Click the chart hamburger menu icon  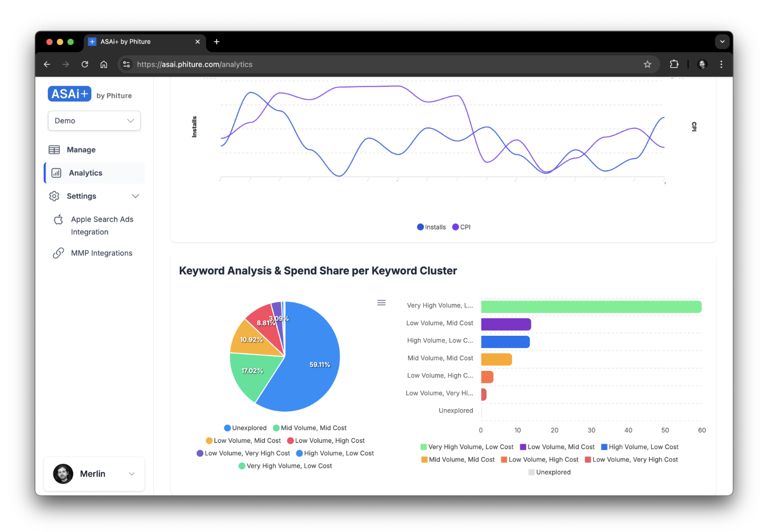coord(381,302)
